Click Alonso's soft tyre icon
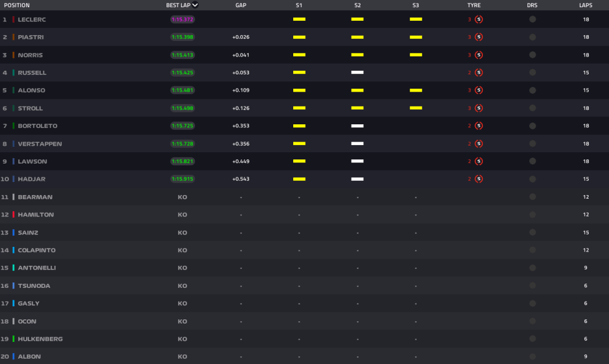 point(479,90)
